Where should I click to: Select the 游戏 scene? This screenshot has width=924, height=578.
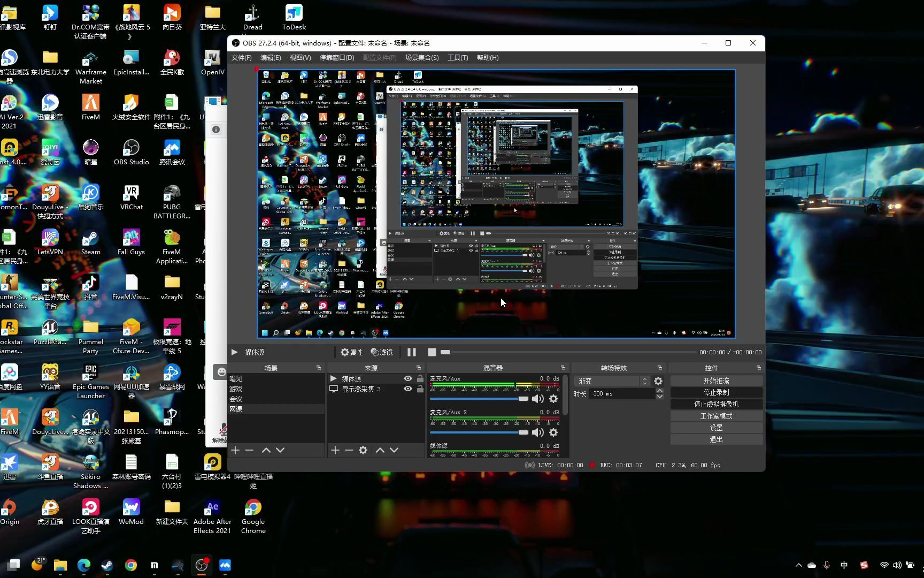(x=276, y=389)
